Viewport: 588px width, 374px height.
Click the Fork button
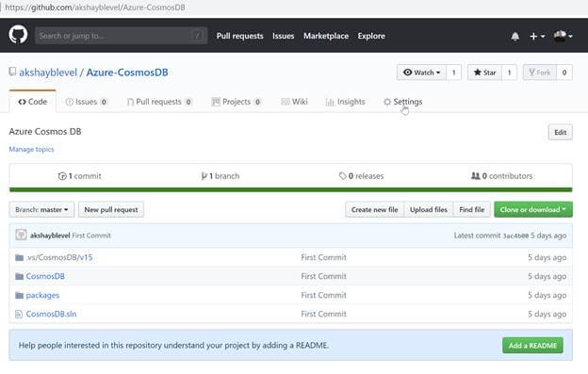coord(540,73)
